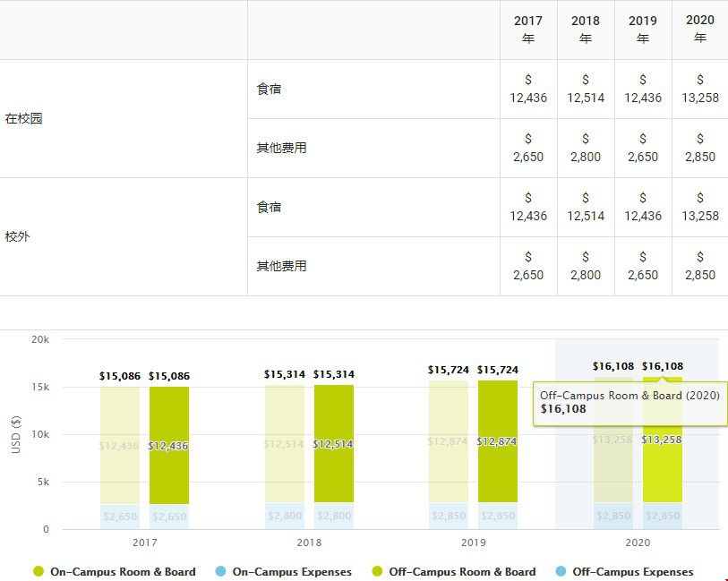
Task: Disable the Off-Campus Expenses legend text
Action: click(x=632, y=571)
